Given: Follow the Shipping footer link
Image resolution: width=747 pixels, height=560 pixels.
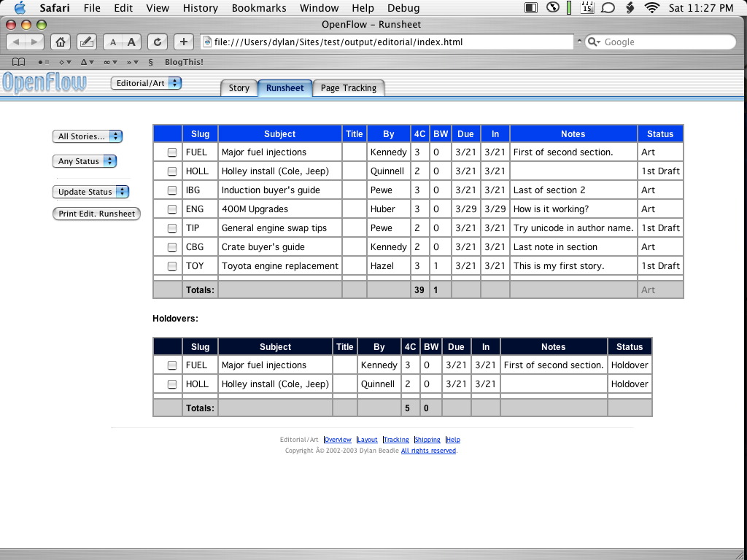Looking at the screenshot, I should [427, 440].
